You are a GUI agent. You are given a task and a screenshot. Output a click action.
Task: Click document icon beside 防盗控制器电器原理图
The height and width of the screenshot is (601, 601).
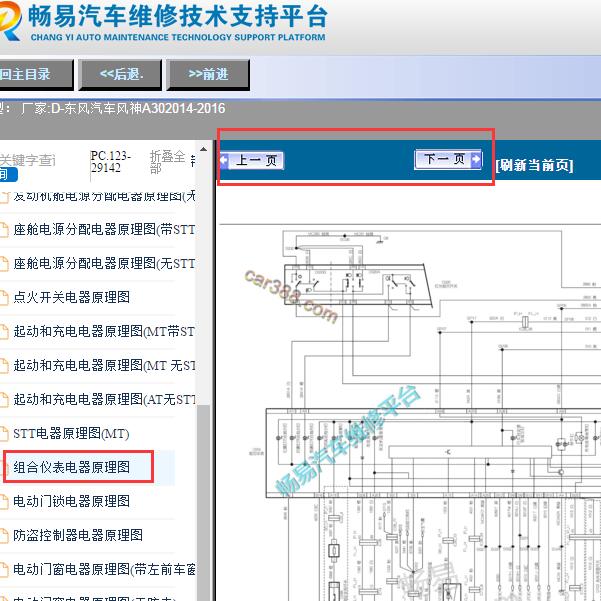pos(4,535)
